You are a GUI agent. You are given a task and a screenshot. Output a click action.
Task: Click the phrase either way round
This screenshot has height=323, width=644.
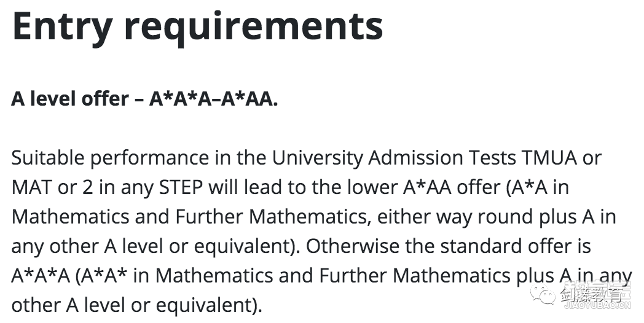coord(434,217)
